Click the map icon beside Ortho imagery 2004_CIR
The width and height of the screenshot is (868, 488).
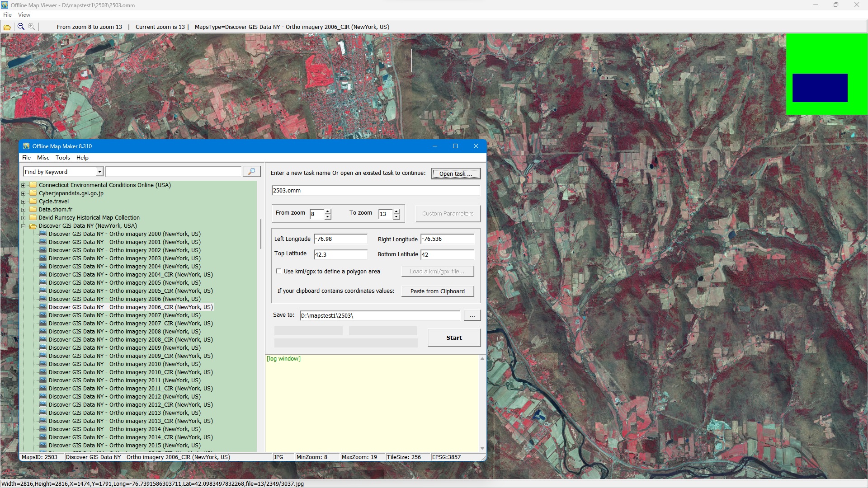(x=43, y=274)
